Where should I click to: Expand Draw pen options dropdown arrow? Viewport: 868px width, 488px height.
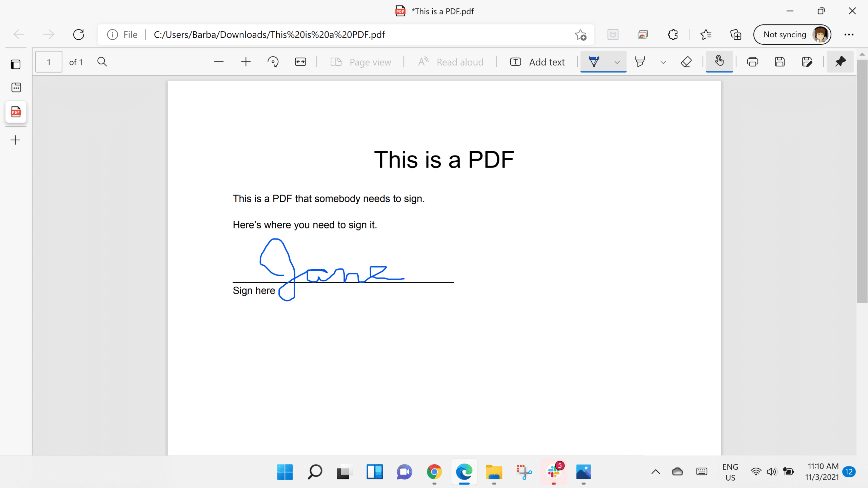click(x=617, y=62)
